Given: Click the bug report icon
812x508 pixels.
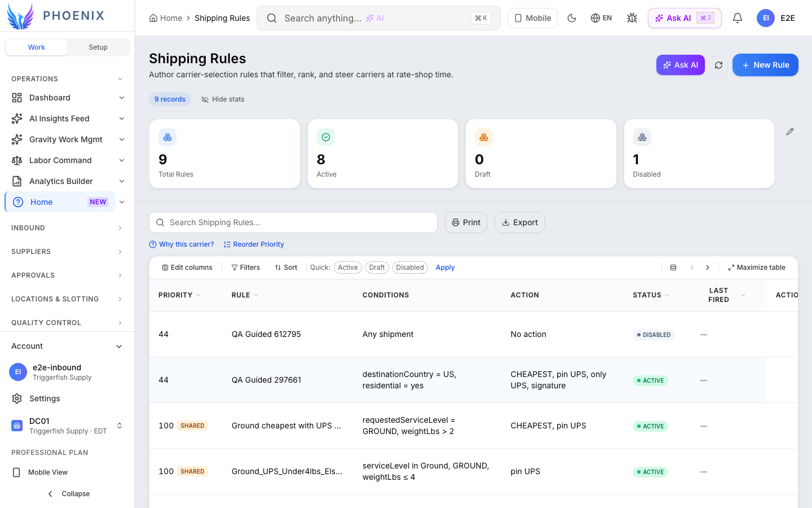Looking at the screenshot, I should [632, 18].
